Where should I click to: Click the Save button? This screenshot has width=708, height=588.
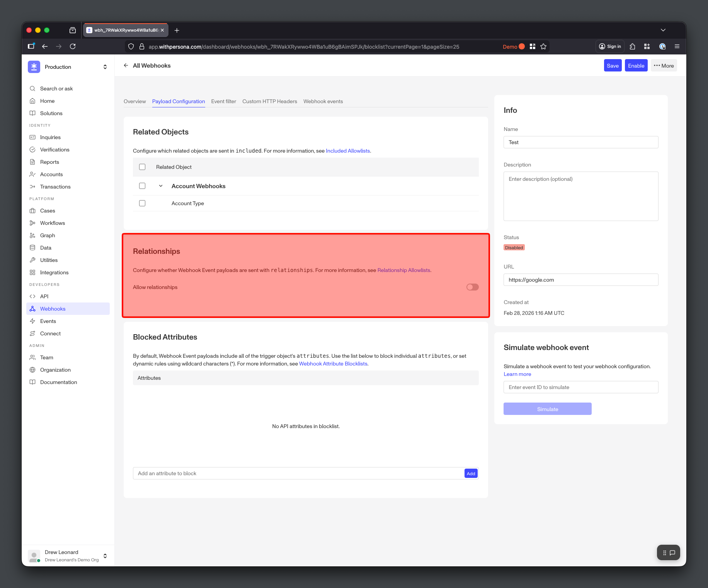613,65
